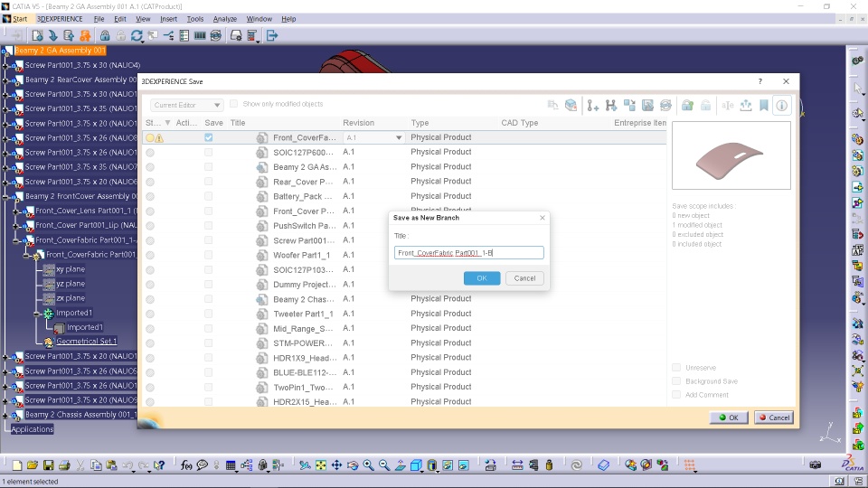Click red Cancel button in 3DEXPERIENCE Save dialog
The image size is (868, 488).
(x=774, y=418)
